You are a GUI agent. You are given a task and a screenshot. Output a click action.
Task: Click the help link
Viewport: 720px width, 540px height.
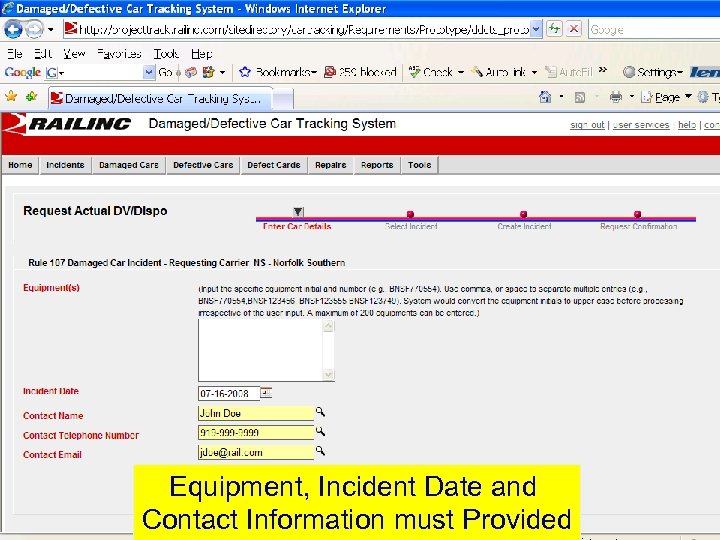tap(687, 125)
